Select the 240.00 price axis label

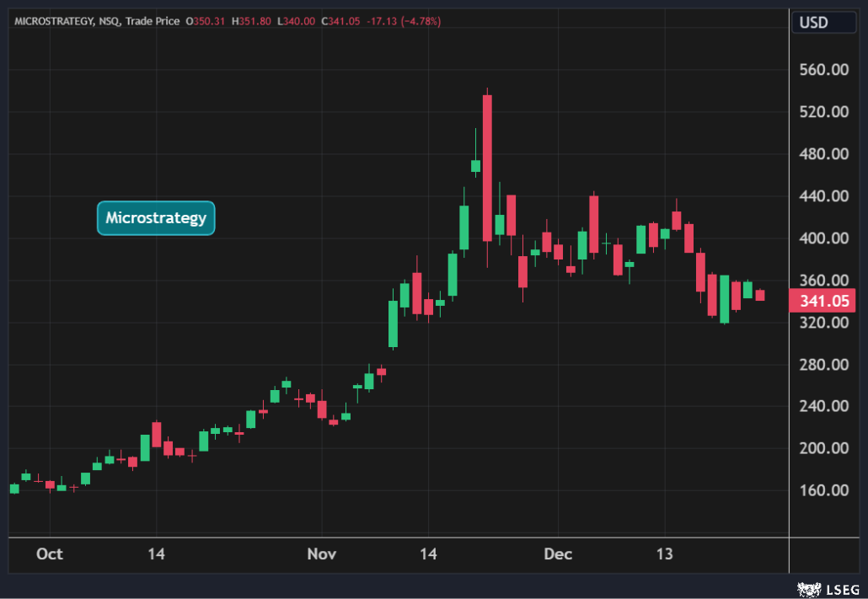(825, 406)
